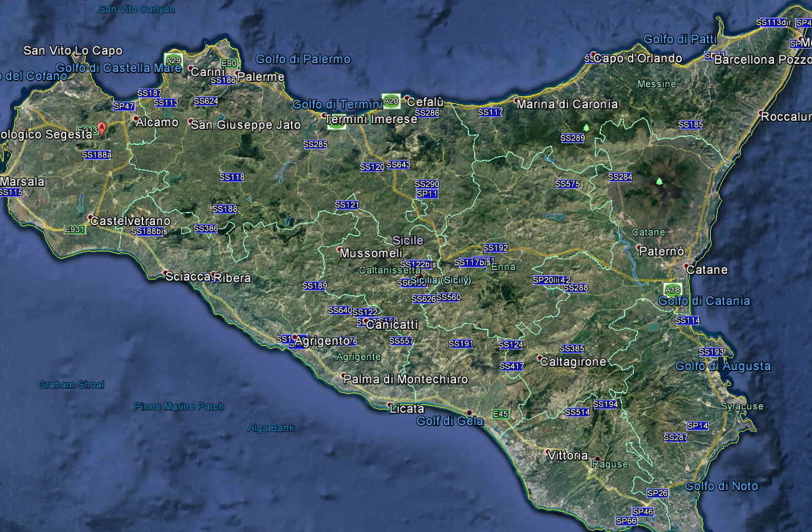
Task: Select the A18 motorway shield near Catania
Action: 673,290
